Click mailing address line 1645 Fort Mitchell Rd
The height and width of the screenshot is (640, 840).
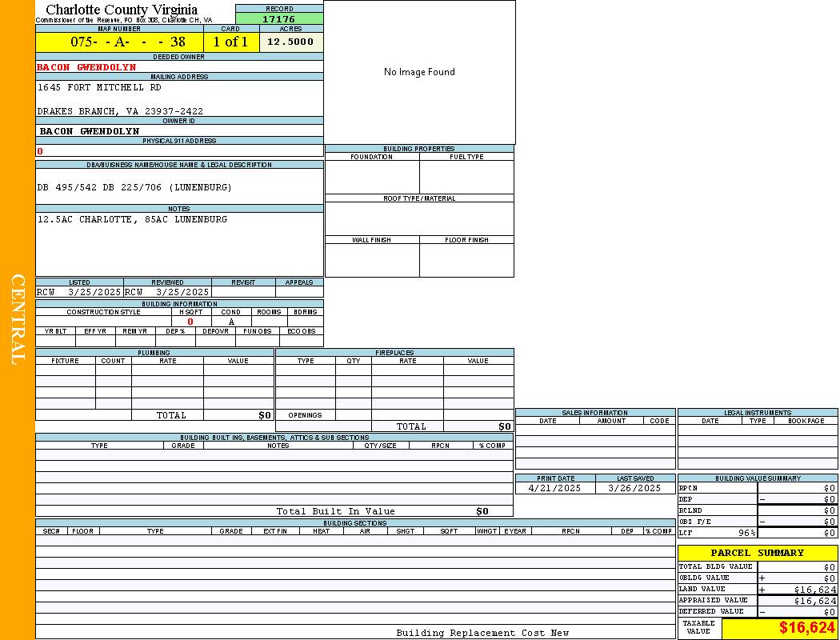click(99, 87)
